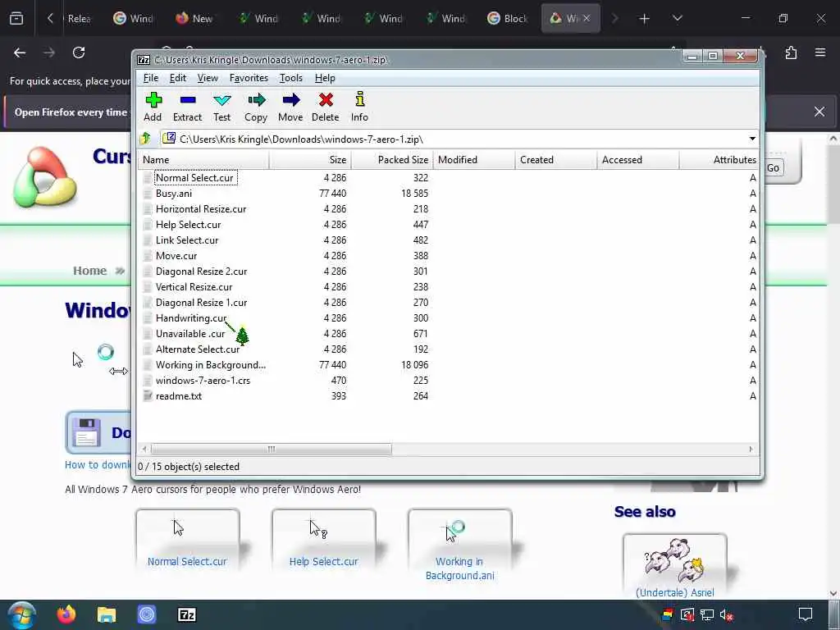The height and width of the screenshot is (630, 840).
Task: Open File Explorer from the taskbar
Action: pyautogui.click(x=107, y=614)
